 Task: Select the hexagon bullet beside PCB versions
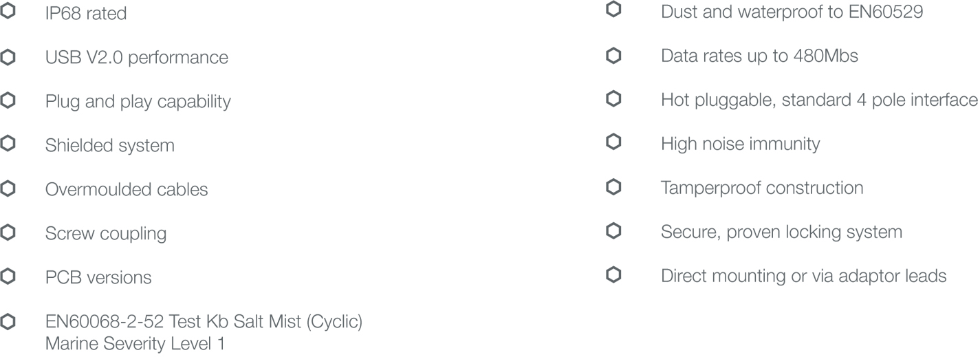pos(8,277)
